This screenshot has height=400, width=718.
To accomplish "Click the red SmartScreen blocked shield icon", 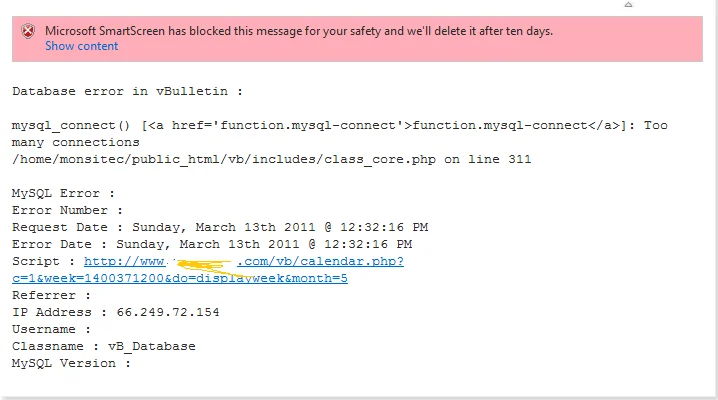I will [27, 32].
